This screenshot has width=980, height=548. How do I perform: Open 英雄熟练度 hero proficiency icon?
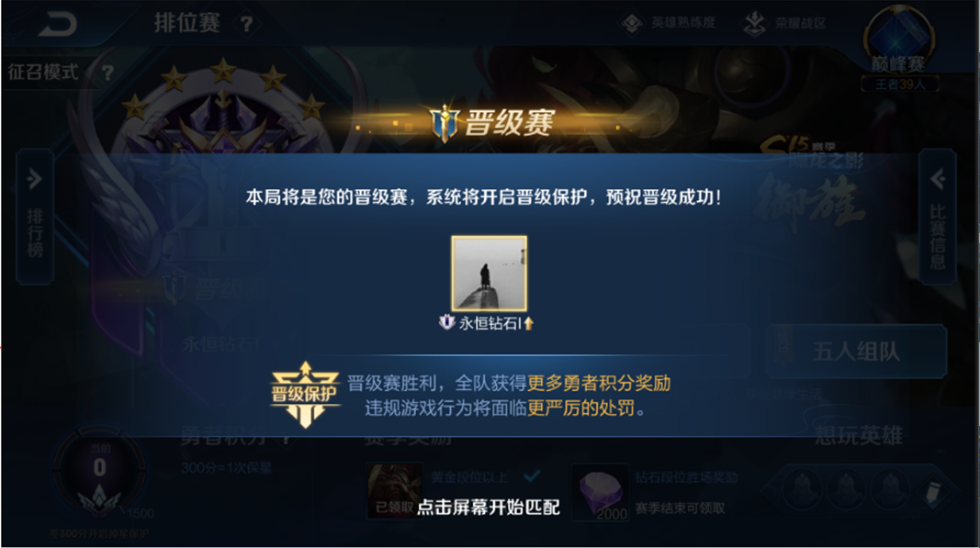632,23
